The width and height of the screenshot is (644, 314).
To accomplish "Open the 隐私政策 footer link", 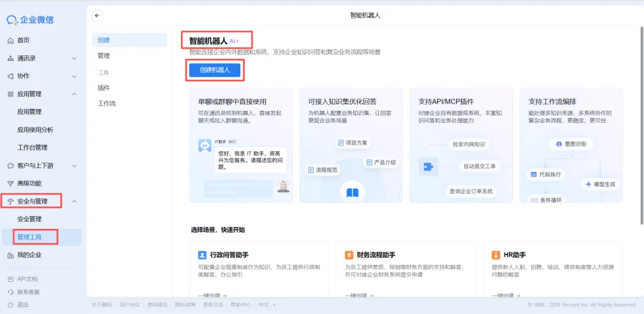I will tap(185, 305).
